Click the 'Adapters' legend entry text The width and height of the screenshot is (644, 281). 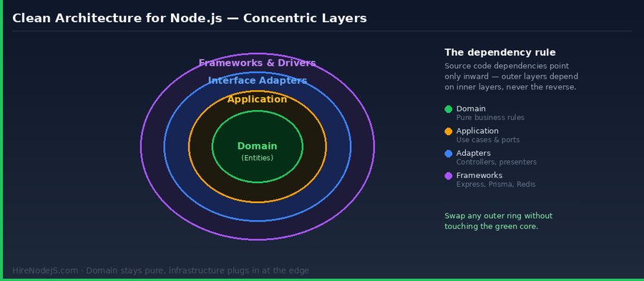click(473, 153)
